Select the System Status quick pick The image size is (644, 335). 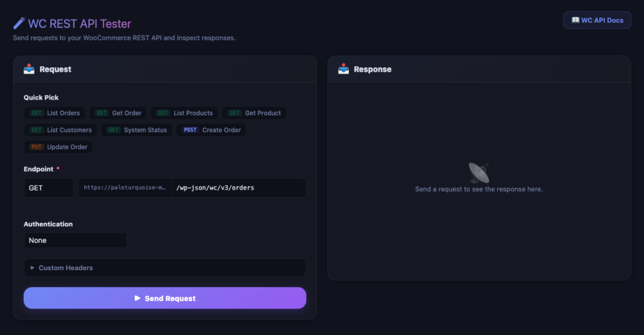tap(136, 130)
